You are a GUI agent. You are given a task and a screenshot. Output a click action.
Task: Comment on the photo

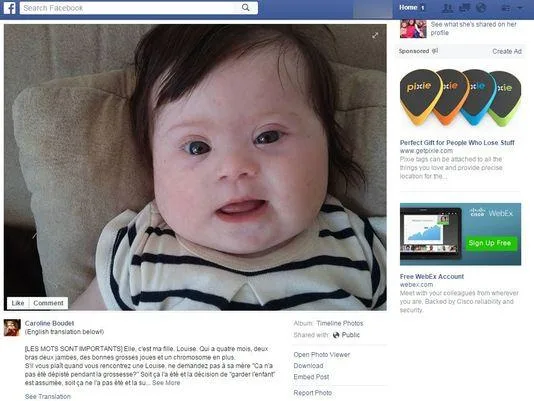coord(48,303)
